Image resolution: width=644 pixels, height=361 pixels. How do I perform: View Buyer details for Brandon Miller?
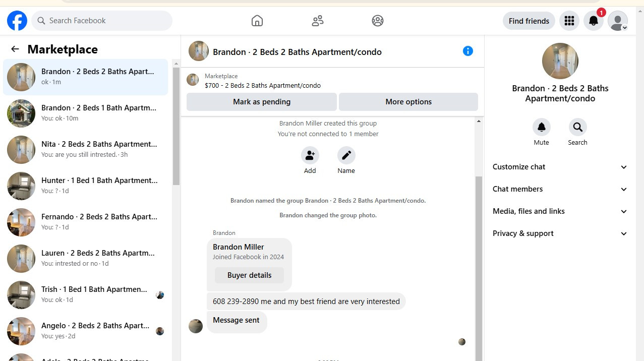(x=249, y=275)
